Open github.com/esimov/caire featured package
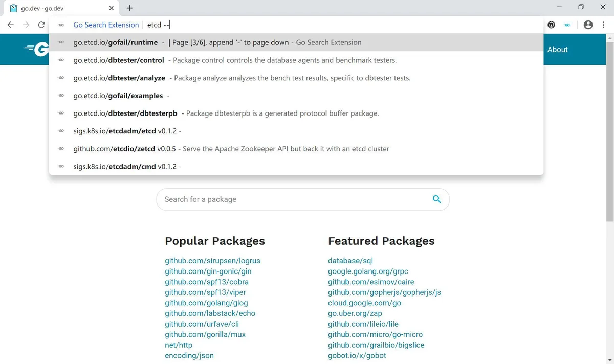The height and width of the screenshot is (364, 614). (371, 282)
